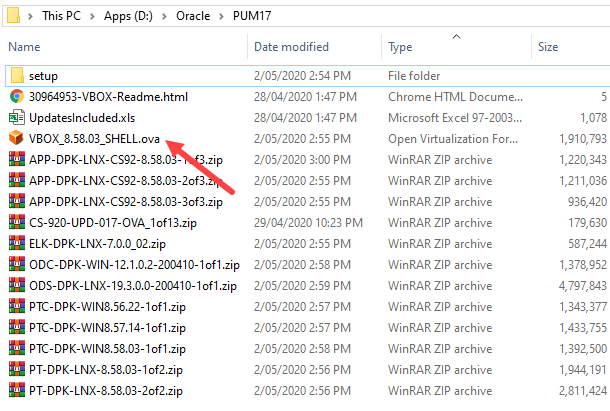Click the Excel icon of UpdatesIncluded.xls
Viewport: 610px width, 411px height.
tap(16, 118)
